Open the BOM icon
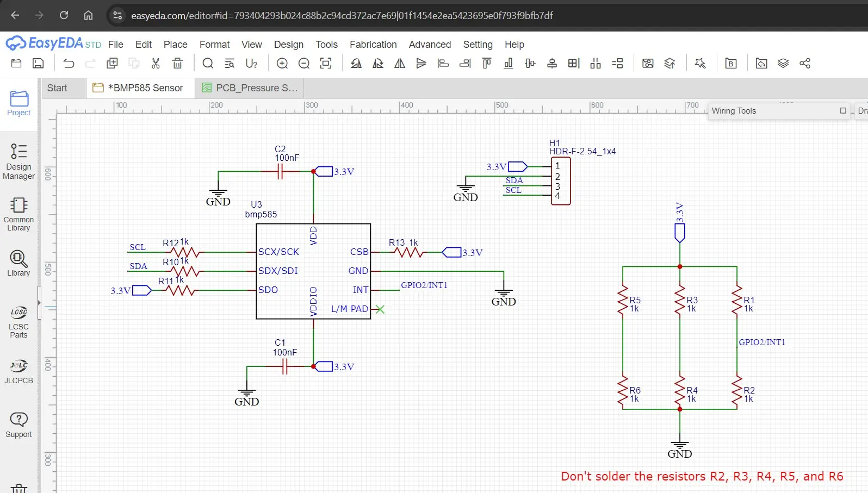868x493 pixels. (x=731, y=63)
